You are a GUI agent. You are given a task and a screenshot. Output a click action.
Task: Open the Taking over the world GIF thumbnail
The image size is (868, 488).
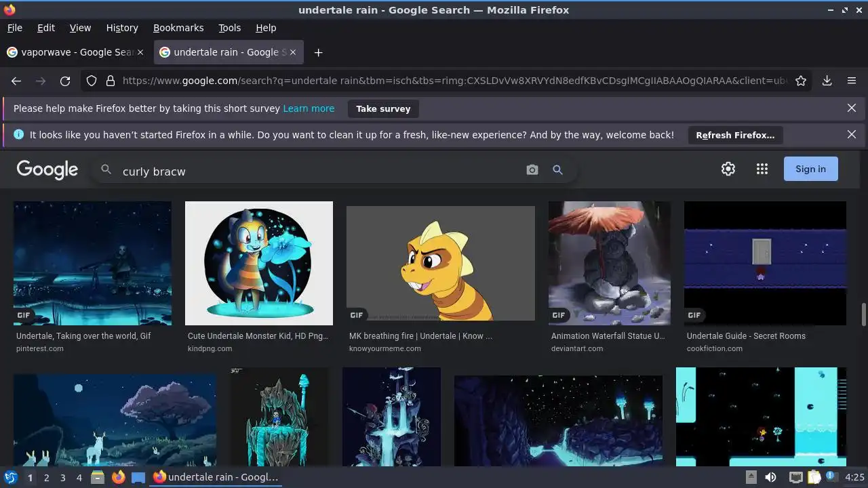[92, 263]
